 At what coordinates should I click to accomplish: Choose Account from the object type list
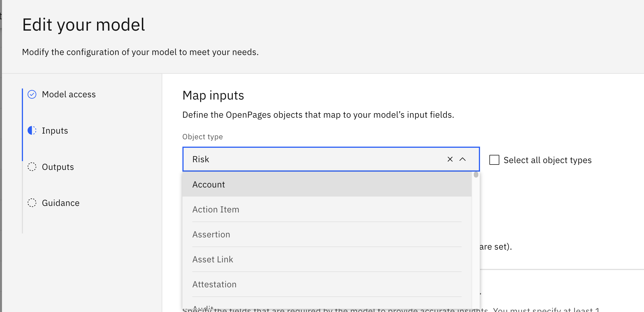(x=209, y=185)
